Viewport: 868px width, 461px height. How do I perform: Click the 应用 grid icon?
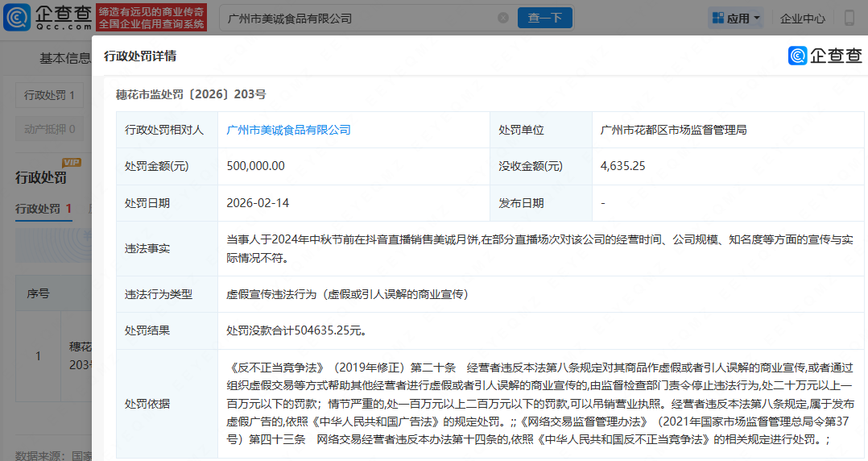click(x=716, y=18)
